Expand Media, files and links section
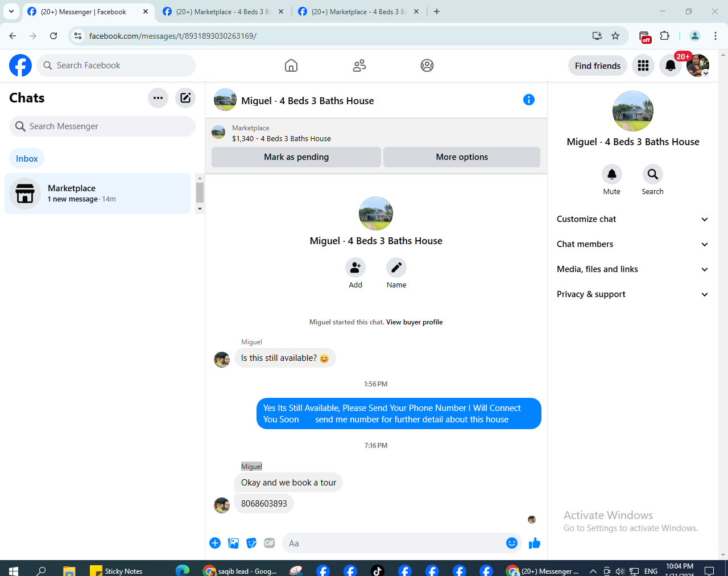728x576 pixels. click(633, 269)
